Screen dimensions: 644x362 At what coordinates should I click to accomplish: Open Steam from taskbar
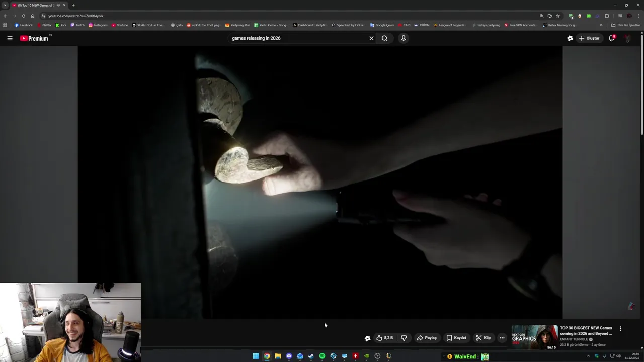(311, 356)
